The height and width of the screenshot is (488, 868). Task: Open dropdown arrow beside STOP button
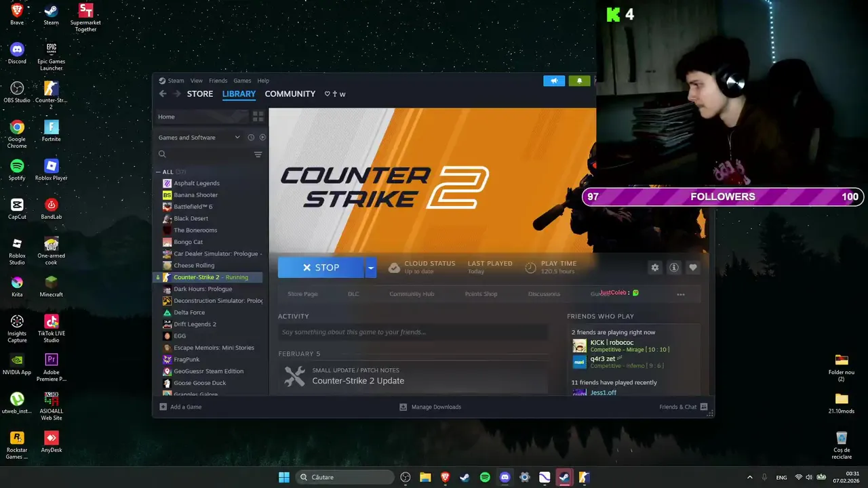(x=370, y=268)
